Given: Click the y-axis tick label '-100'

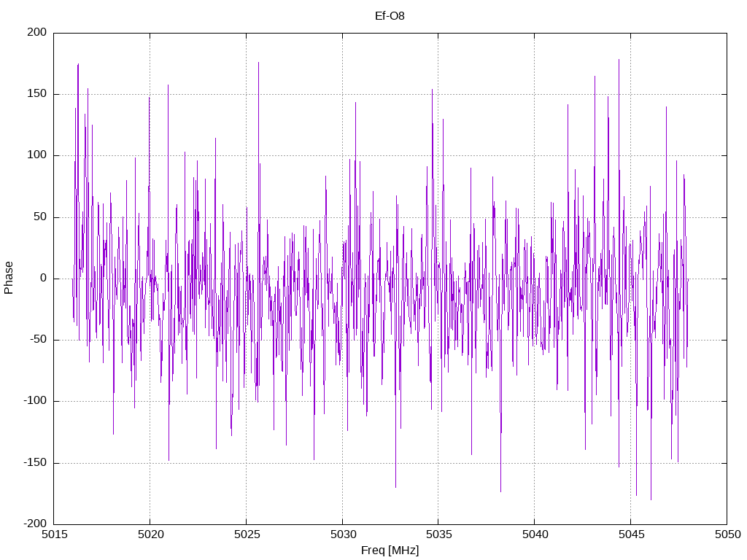Looking at the screenshot, I should (x=35, y=401).
